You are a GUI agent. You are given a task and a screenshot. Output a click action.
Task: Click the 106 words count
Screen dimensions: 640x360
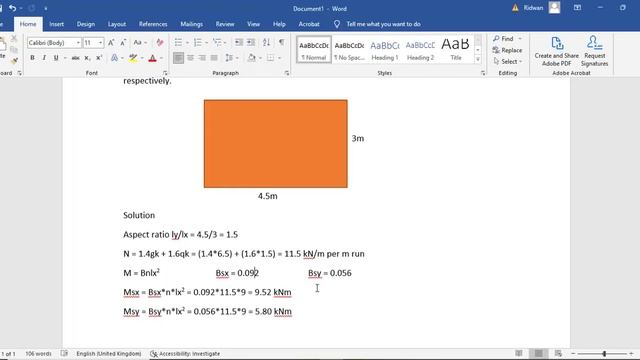(x=38, y=353)
